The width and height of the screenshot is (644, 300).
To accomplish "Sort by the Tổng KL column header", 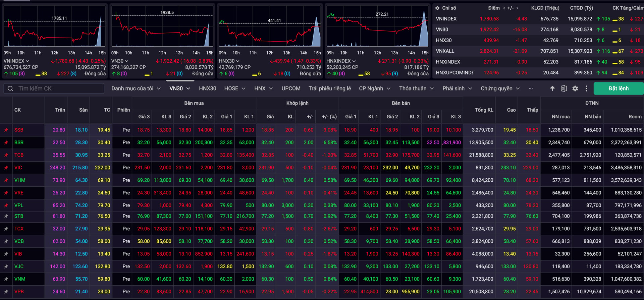I will click(484, 110).
